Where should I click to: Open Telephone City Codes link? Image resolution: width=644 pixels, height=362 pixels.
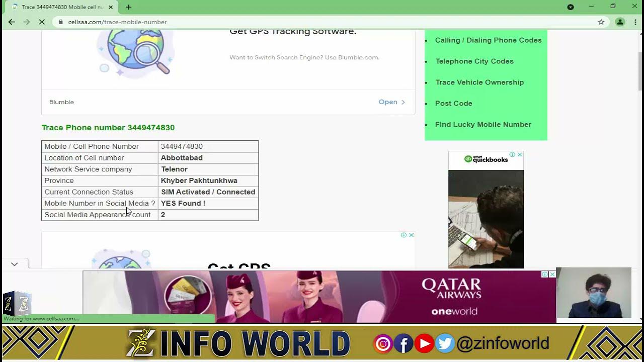click(x=474, y=61)
